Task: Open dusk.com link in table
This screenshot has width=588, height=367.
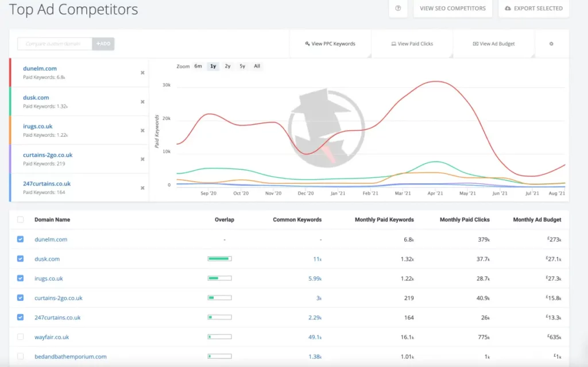Action: (x=47, y=259)
